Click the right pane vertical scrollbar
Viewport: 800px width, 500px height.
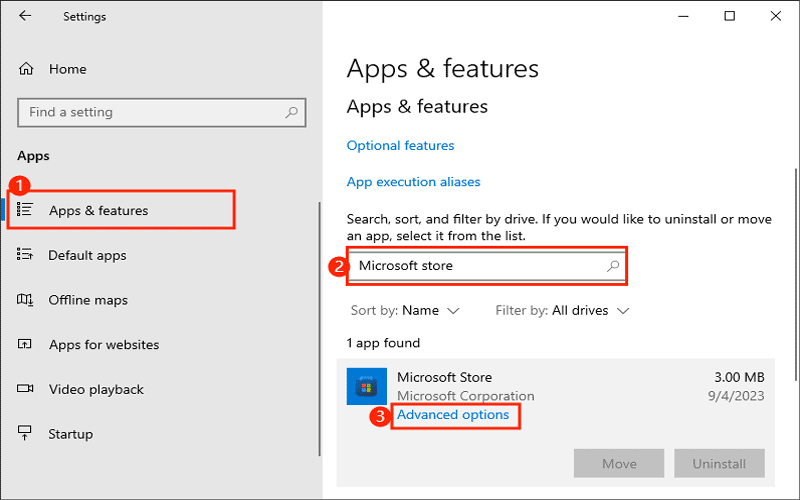point(796,276)
